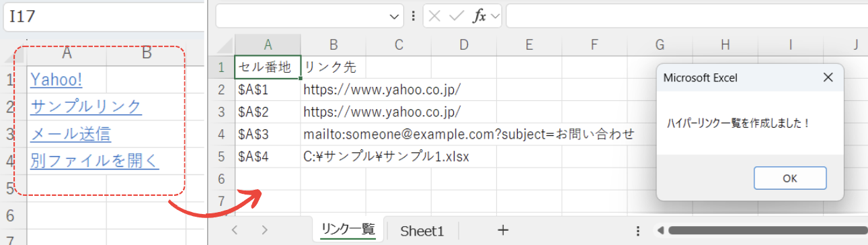Viewport: 868px width, 245px height.
Task: Switch to the Sheet1 tab
Action: pyautogui.click(x=422, y=231)
